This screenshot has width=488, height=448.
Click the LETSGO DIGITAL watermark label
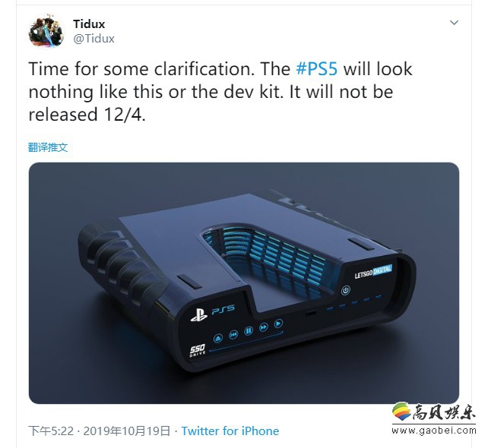point(373,272)
